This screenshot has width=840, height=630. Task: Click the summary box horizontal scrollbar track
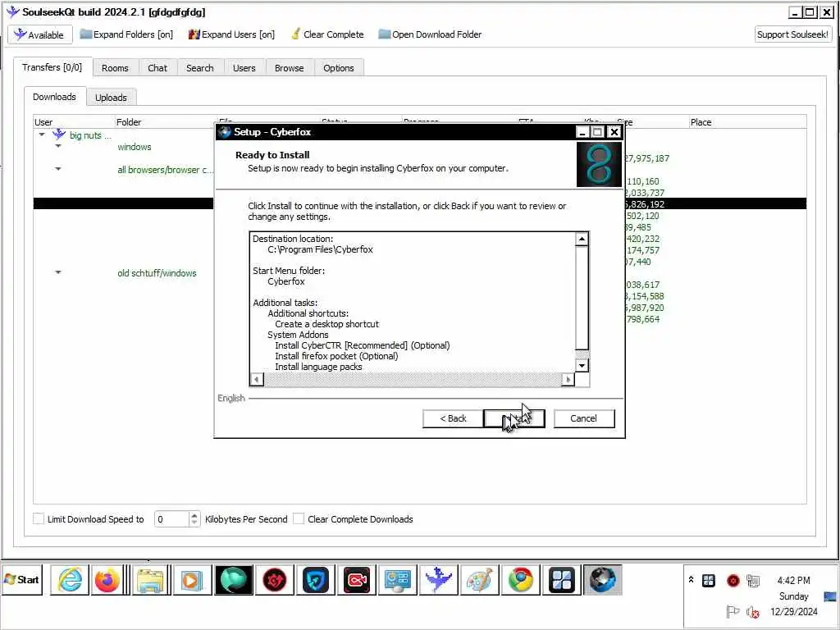[x=412, y=379]
